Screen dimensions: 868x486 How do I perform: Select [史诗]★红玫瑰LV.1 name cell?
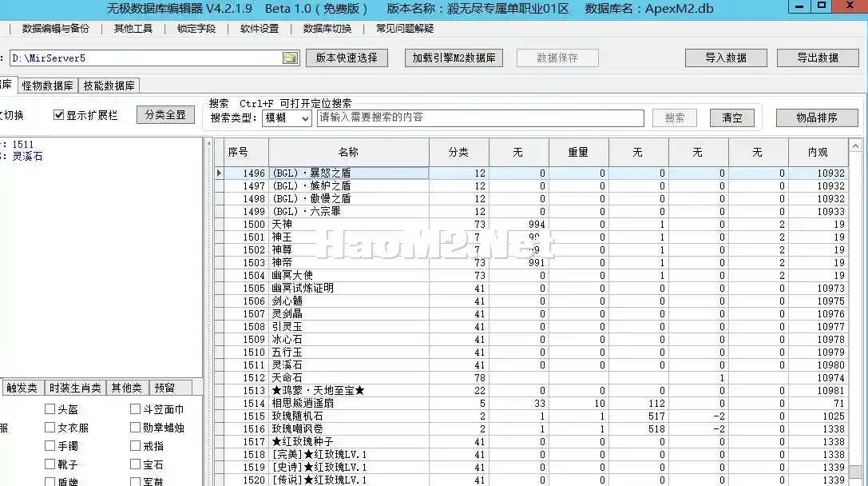(349, 467)
